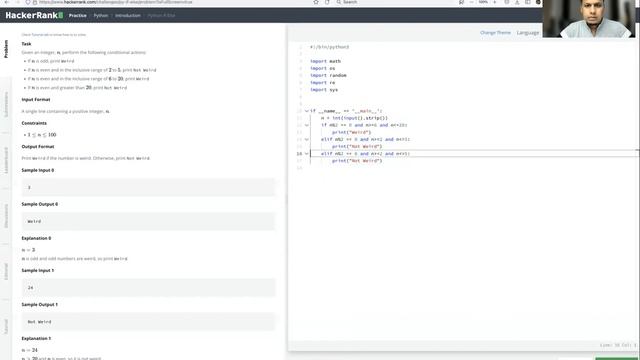This screenshot has height=360, width=640.
Task: Click the Sample Output 0 'Weird' box
Action: pos(149,221)
